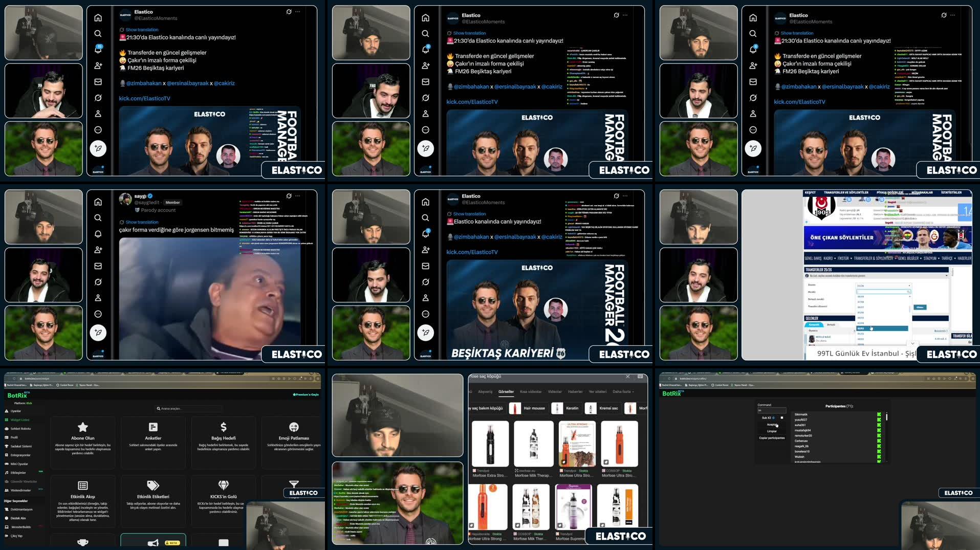Open Mini Oyunlar in BotRix sidebar
980x550 pixels.
point(18,464)
